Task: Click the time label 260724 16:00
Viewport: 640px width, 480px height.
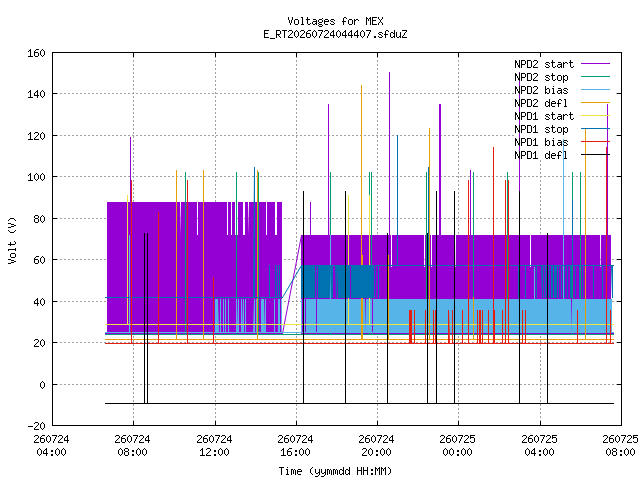Action: pyautogui.click(x=295, y=446)
